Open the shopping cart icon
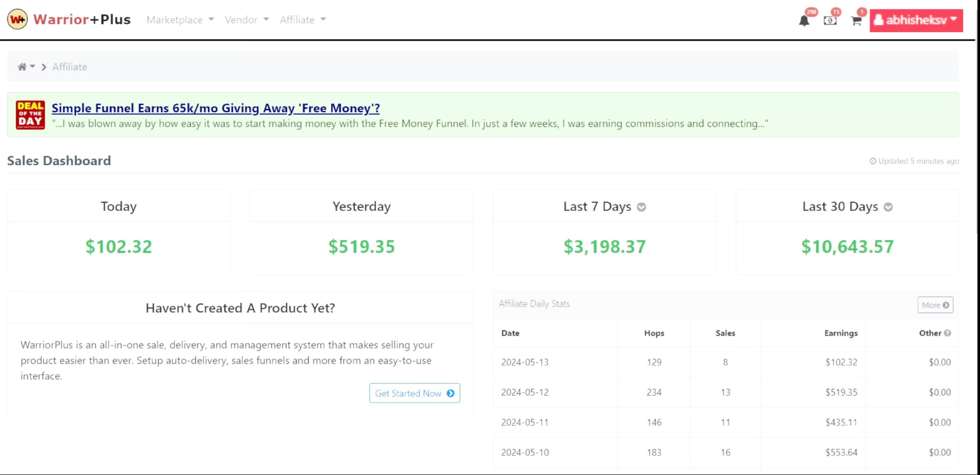 (x=856, y=21)
